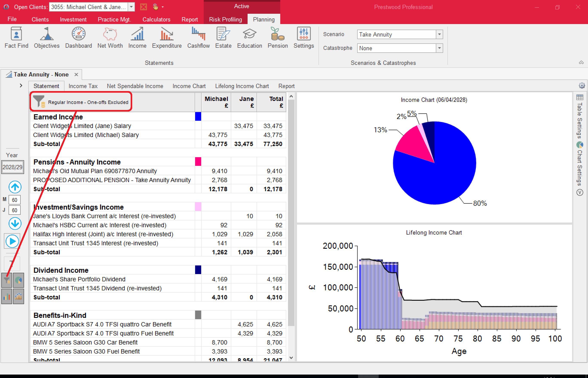Select Scenario dropdown to change plan
The height and width of the screenshot is (378, 588).
point(439,35)
